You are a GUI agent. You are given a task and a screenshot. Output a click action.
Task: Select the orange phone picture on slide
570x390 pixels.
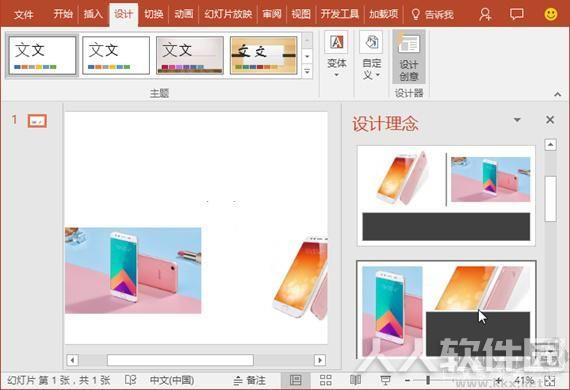300,277
